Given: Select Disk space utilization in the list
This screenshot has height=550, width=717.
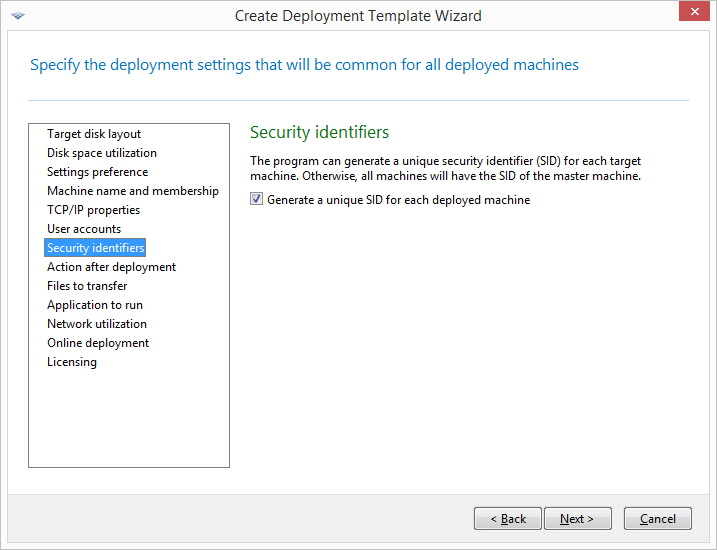Looking at the screenshot, I should click(102, 153).
